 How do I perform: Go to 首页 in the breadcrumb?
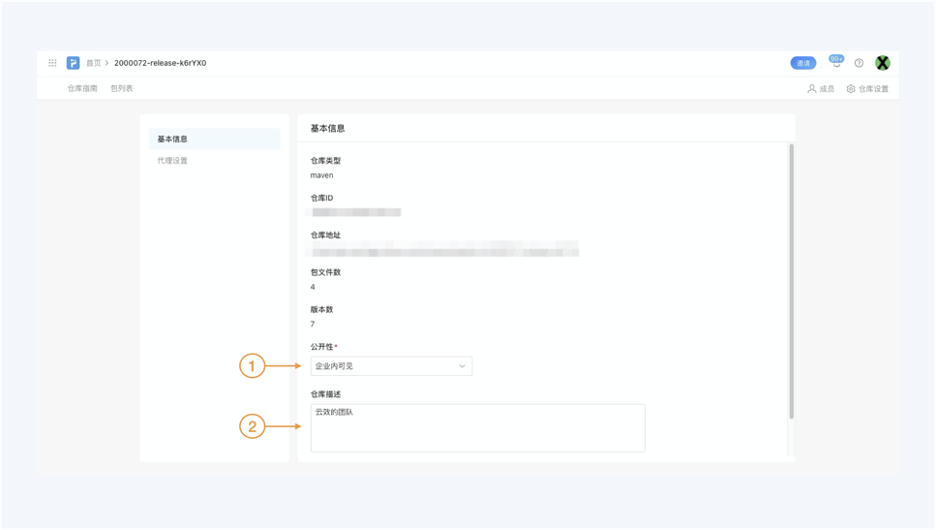pyautogui.click(x=93, y=63)
